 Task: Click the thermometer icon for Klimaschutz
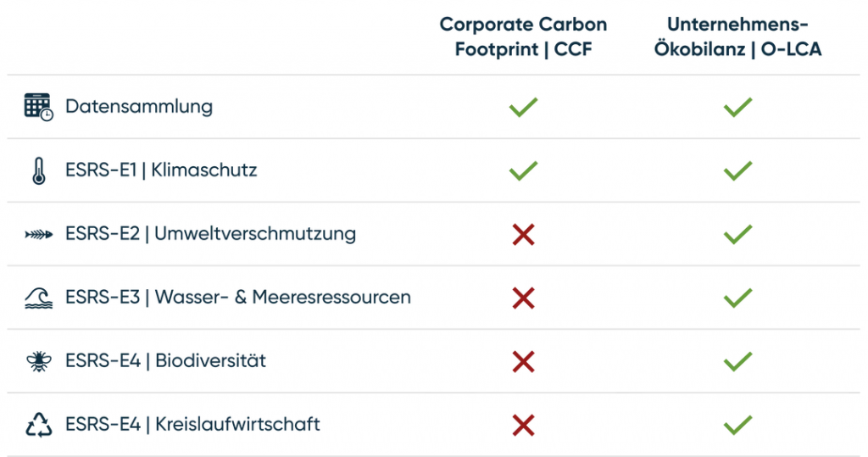tap(39, 170)
